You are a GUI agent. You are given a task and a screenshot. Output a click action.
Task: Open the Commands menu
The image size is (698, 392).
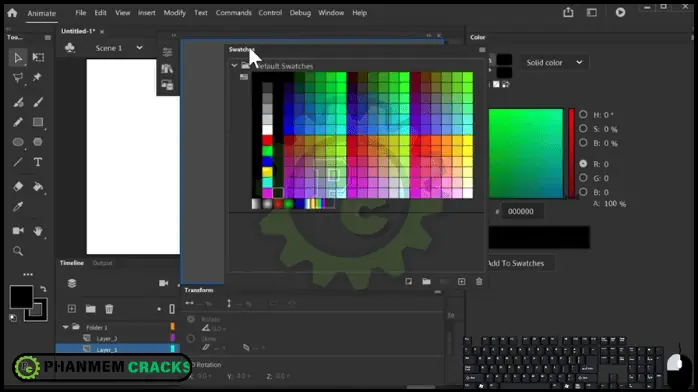[234, 13]
